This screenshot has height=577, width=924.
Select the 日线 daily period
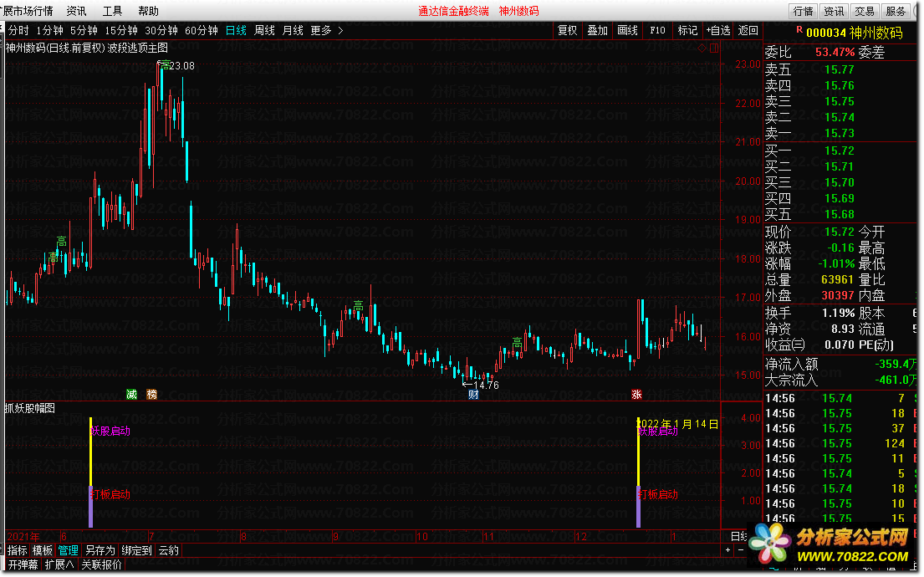point(236,31)
